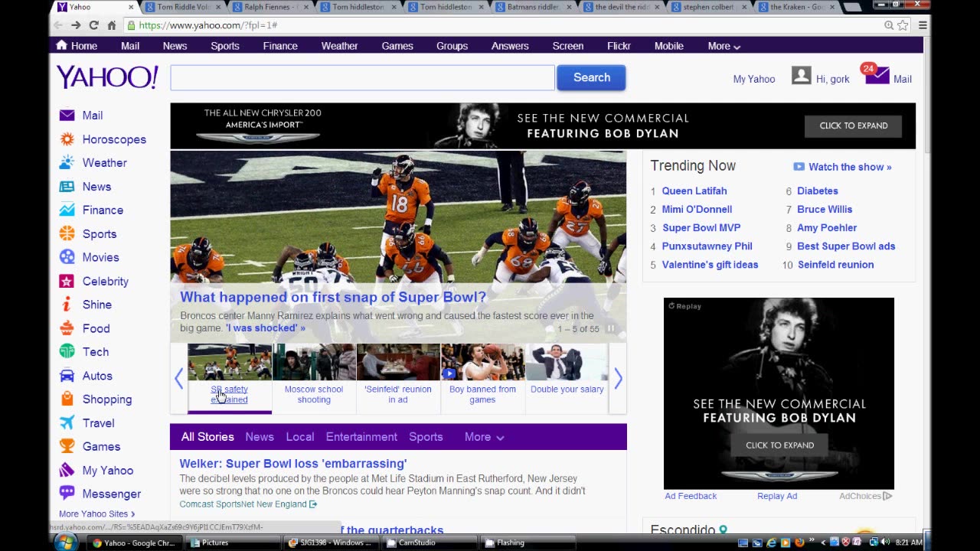Open the Finance chart icon in sidebar
980x551 pixels.
point(67,210)
